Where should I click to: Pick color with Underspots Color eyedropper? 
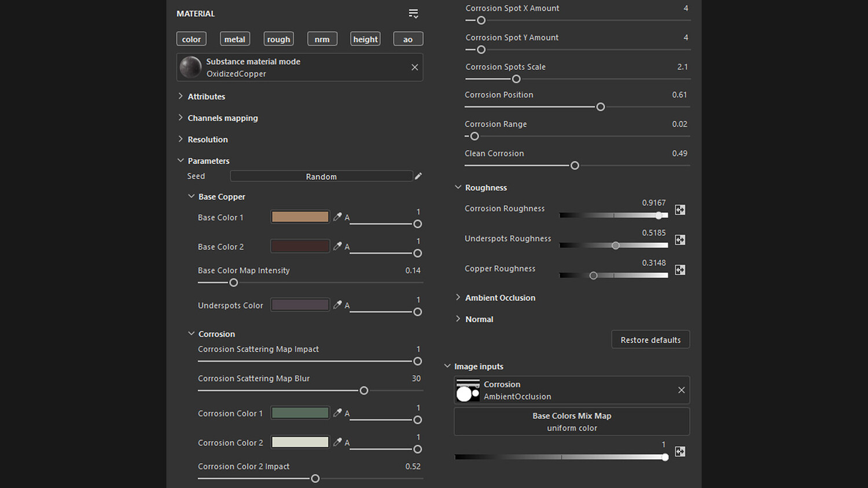tap(337, 305)
